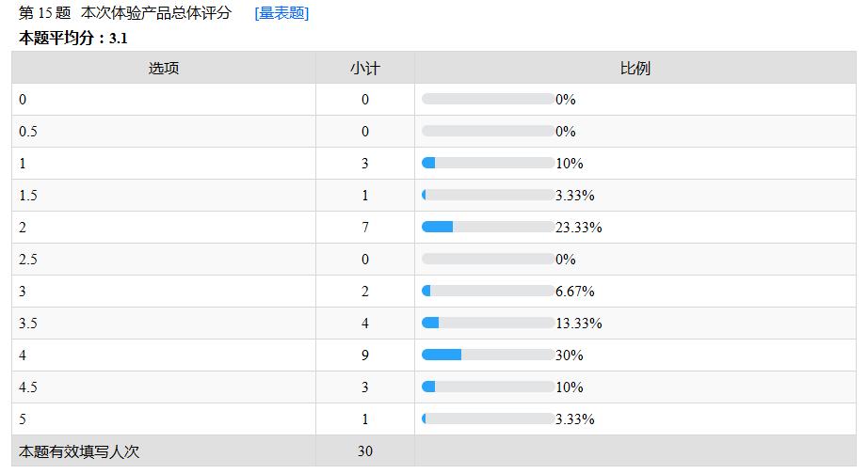Image resolution: width=868 pixels, height=474 pixels.
Task: Click the 小计 column header
Action: click(365, 68)
